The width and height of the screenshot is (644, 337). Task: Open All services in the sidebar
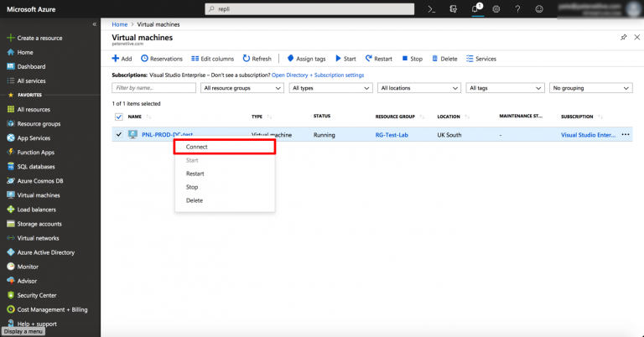pos(26,80)
